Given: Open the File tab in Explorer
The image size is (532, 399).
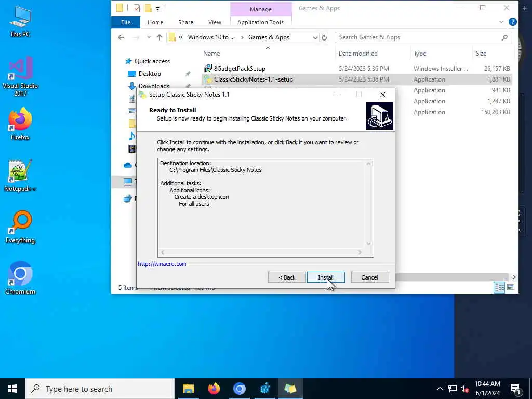Looking at the screenshot, I should click(126, 22).
